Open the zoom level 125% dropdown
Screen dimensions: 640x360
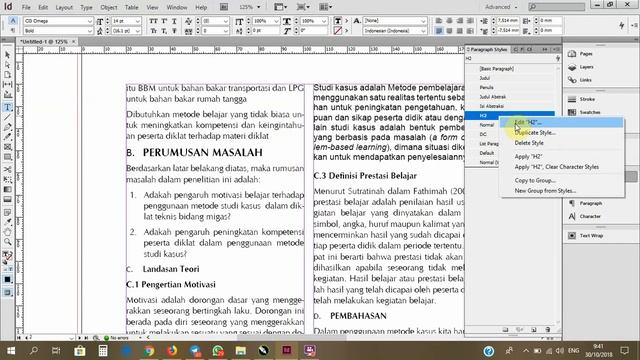[x=249, y=7]
